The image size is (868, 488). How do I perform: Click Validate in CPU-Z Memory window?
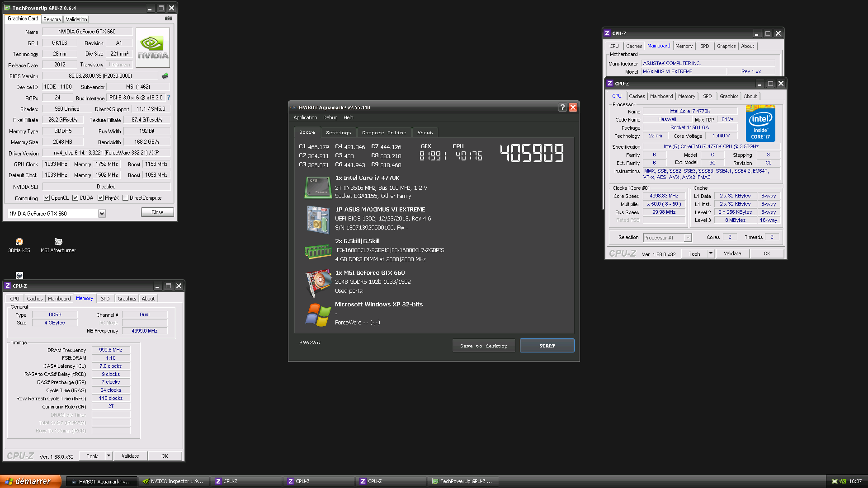pos(130,456)
